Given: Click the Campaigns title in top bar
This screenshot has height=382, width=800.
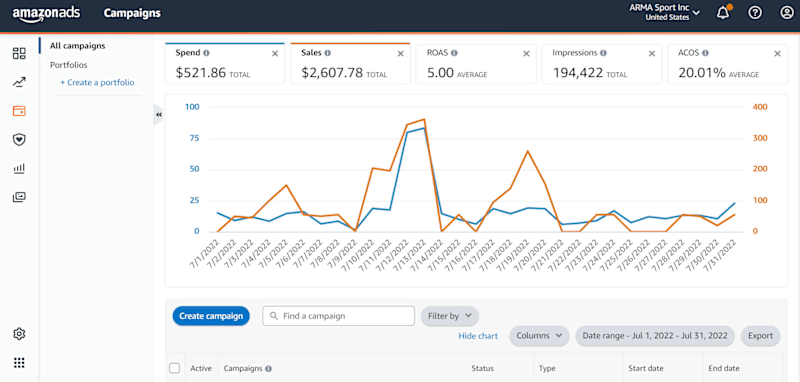Looking at the screenshot, I should point(132,13).
